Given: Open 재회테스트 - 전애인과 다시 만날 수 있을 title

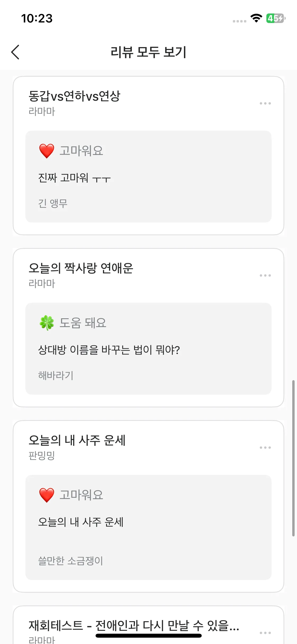Looking at the screenshot, I should 134,625.
